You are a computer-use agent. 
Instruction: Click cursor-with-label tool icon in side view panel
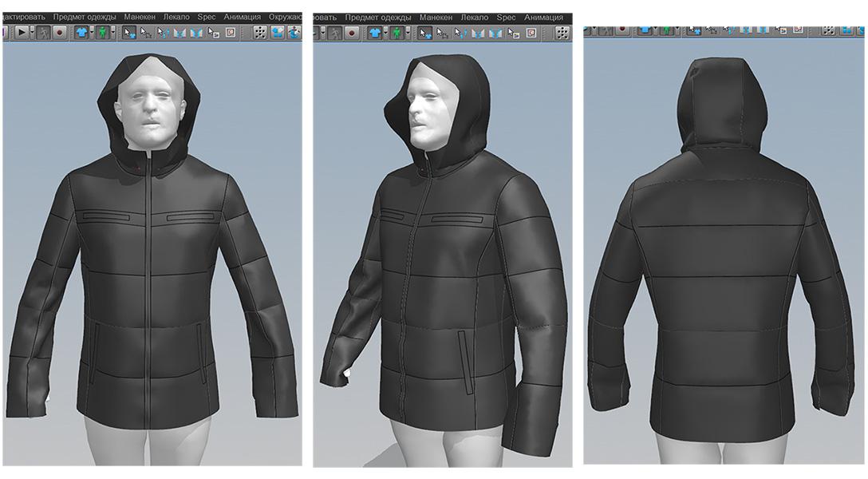[514, 33]
